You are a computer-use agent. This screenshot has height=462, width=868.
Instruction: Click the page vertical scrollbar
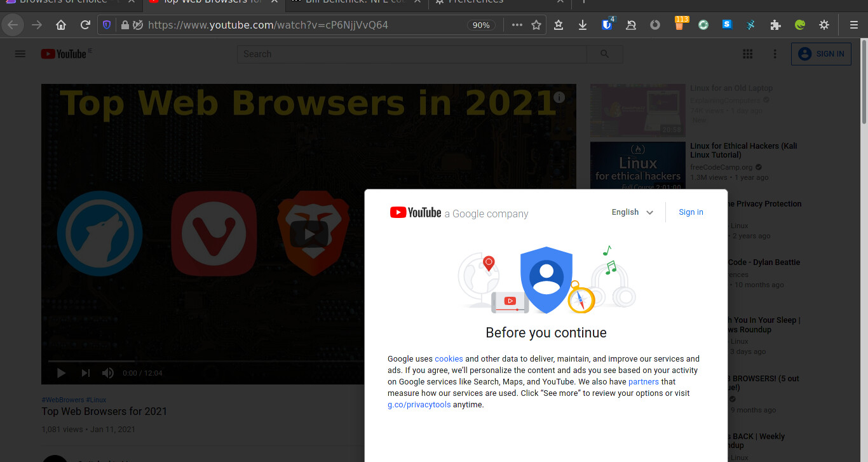(x=864, y=83)
